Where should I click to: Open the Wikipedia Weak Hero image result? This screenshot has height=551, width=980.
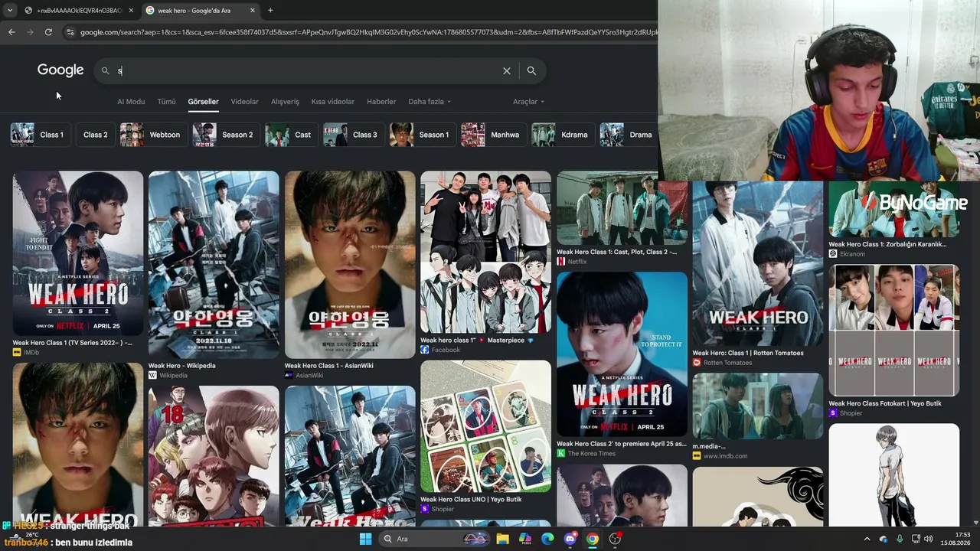coord(214,265)
